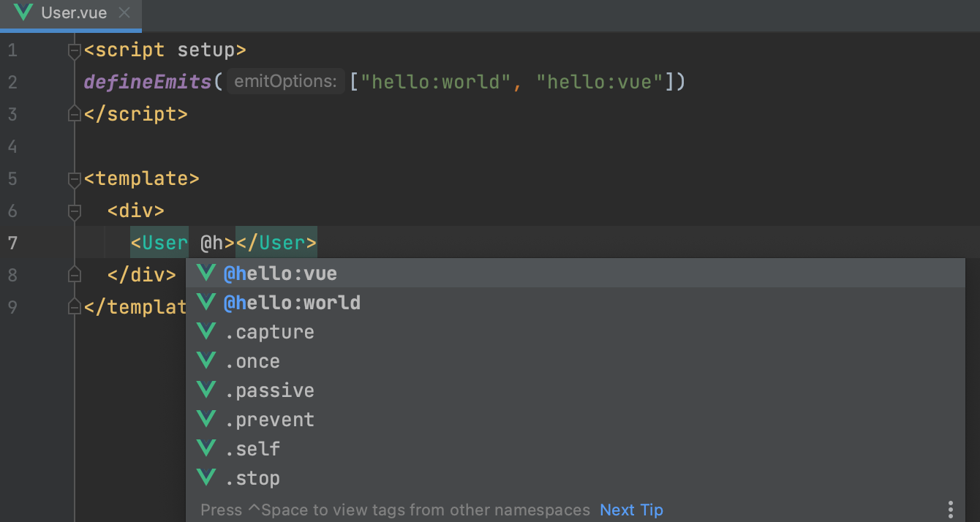Collapse the script setup block fold marker
The height and width of the screenshot is (522, 980).
[x=74, y=50]
